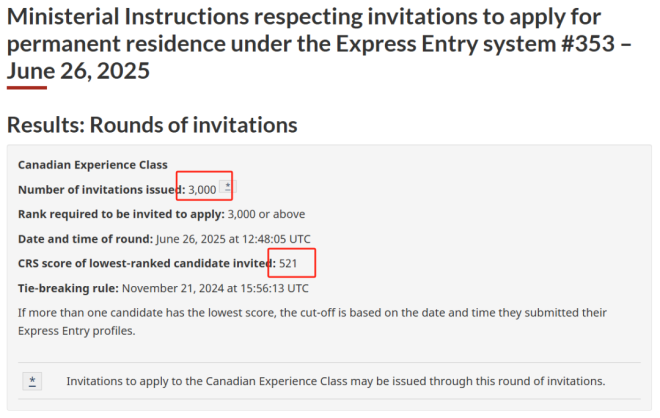Click the 3,000 invitations value

pos(202,189)
